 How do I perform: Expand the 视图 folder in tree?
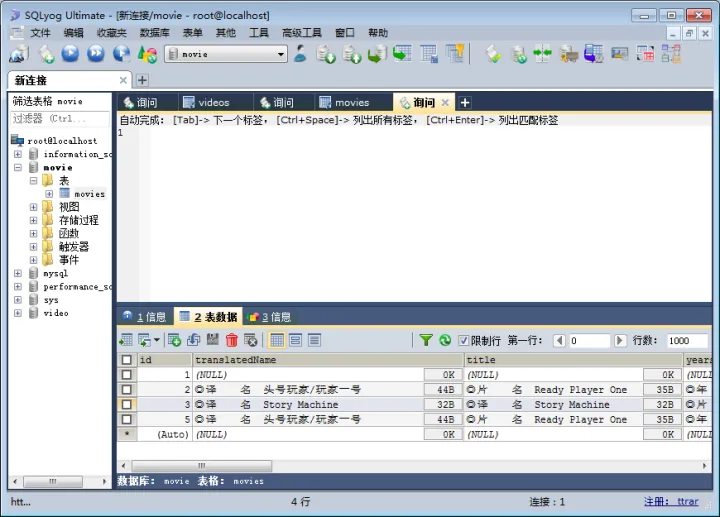[x=33, y=207]
